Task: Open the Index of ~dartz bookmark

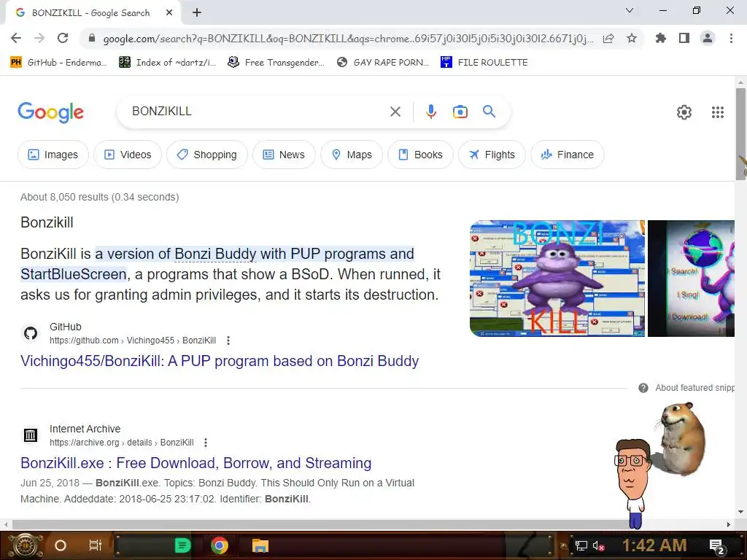Action: [x=167, y=63]
